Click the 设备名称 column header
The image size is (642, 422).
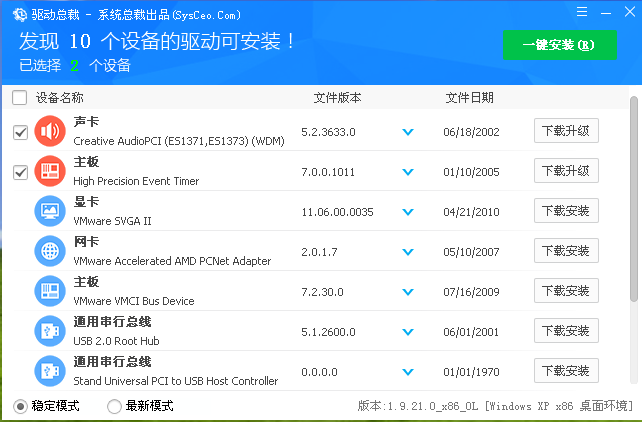click(59, 98)
